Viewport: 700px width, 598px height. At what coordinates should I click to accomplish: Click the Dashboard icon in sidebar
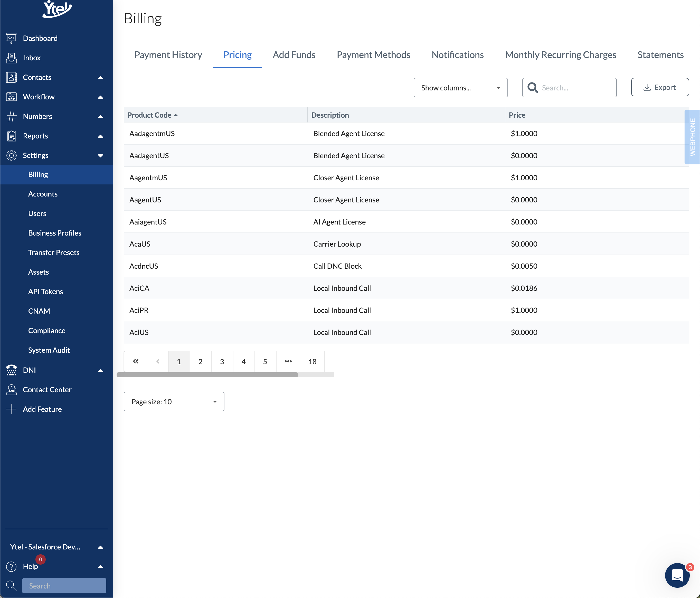click(x=11, y=38)
